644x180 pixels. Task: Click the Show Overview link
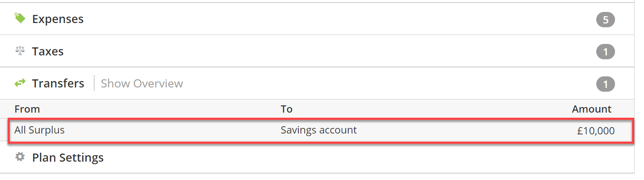coord(142,84)
